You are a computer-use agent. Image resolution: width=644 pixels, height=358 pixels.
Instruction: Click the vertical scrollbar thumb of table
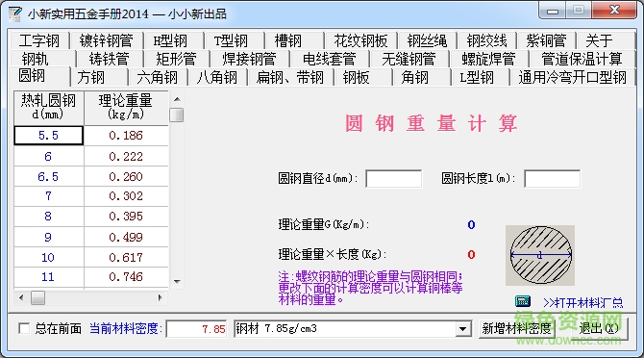(177, 115)
